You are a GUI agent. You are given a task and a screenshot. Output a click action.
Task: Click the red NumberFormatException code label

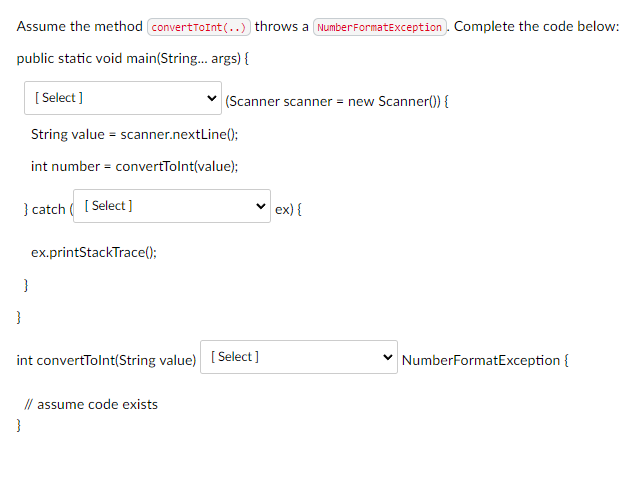click(x=379, y=27)
